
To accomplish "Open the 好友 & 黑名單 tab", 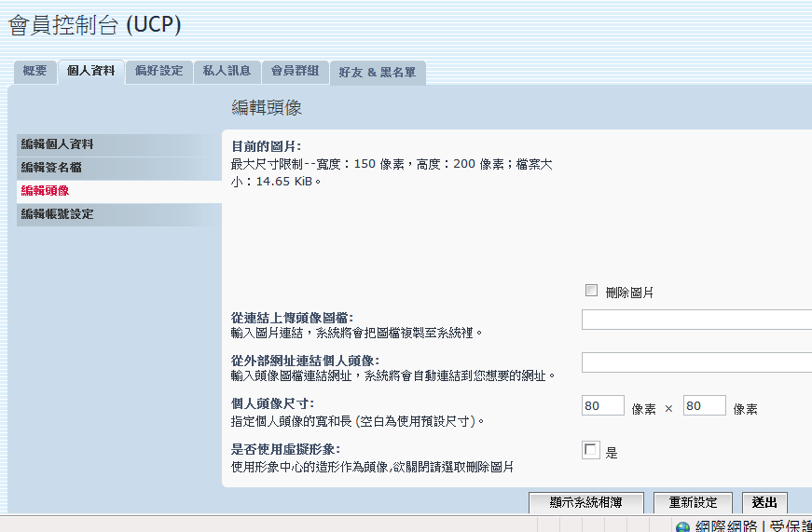I will (378, 72).
